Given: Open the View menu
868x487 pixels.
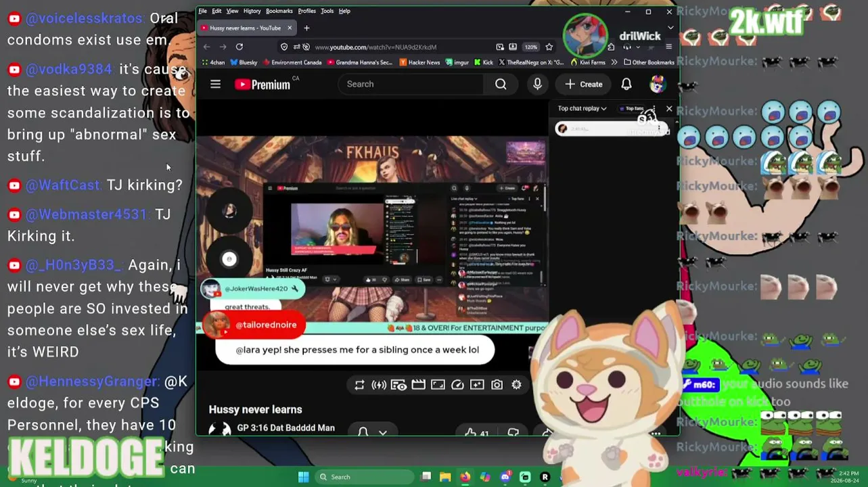Looking at the screenshot, I should pos(232,11).
